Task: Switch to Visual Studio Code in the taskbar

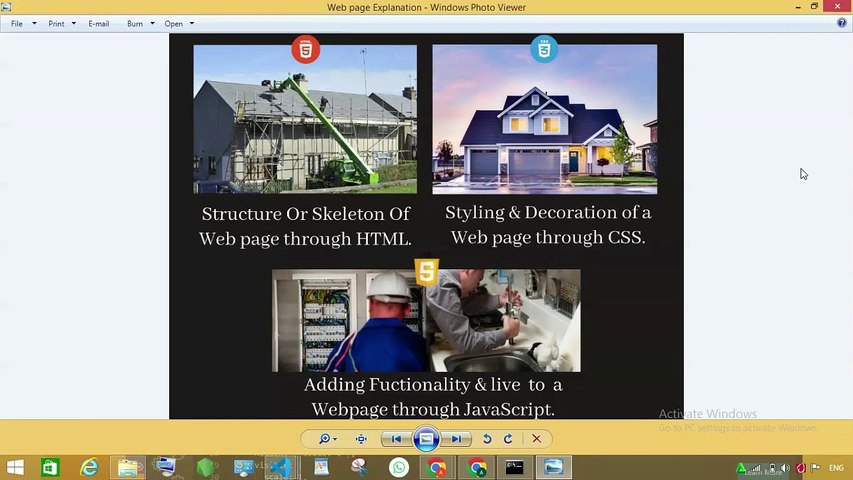Action: (x=281, y=467)
